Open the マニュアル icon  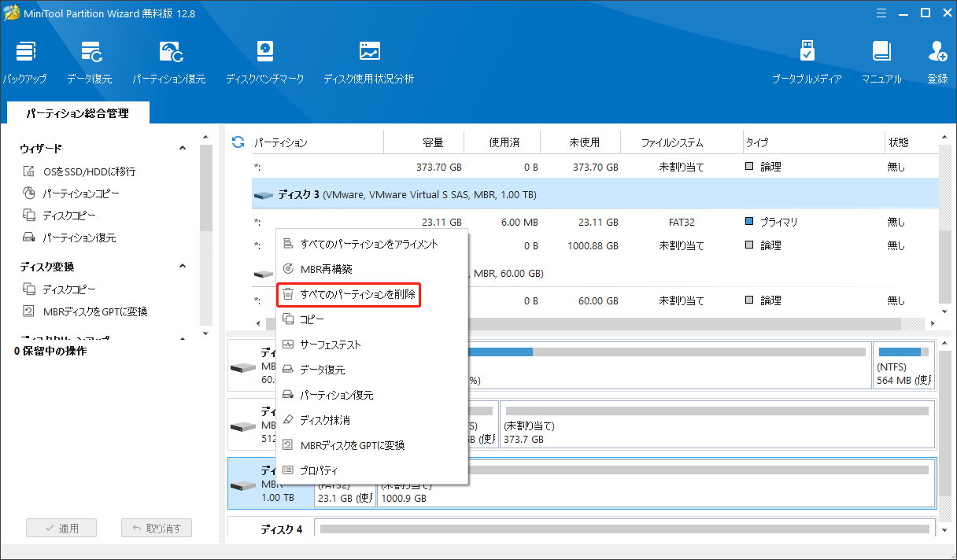(881, 60)
